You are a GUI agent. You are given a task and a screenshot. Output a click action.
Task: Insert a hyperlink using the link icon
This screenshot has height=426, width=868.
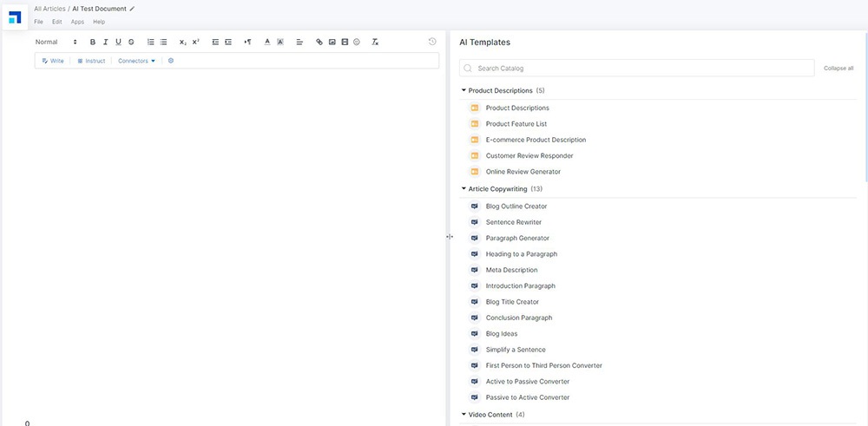(319, 42)
